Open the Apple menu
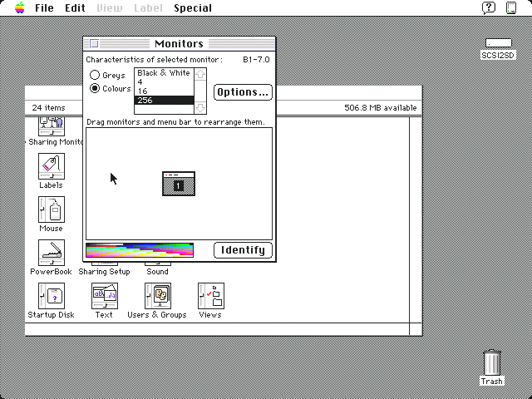 click(20, 7)
